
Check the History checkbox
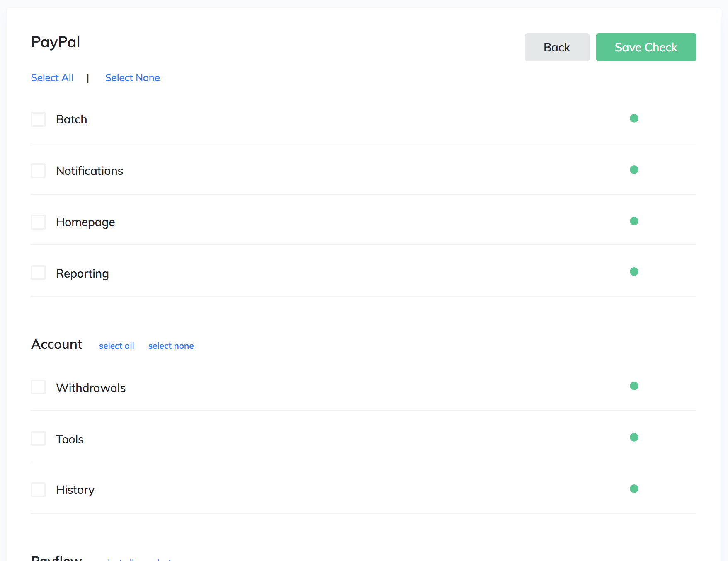tap(38, 490)
